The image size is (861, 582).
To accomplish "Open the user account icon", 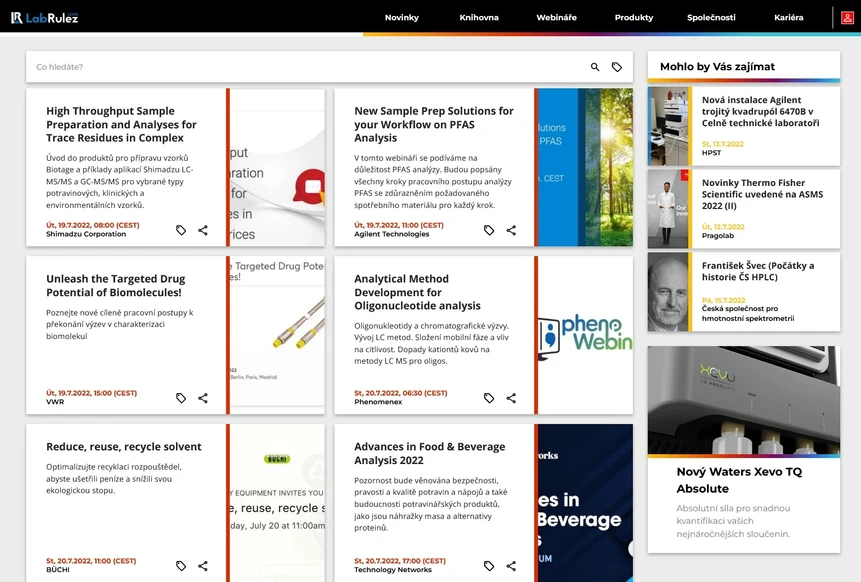I will click(x=847, y=18).
